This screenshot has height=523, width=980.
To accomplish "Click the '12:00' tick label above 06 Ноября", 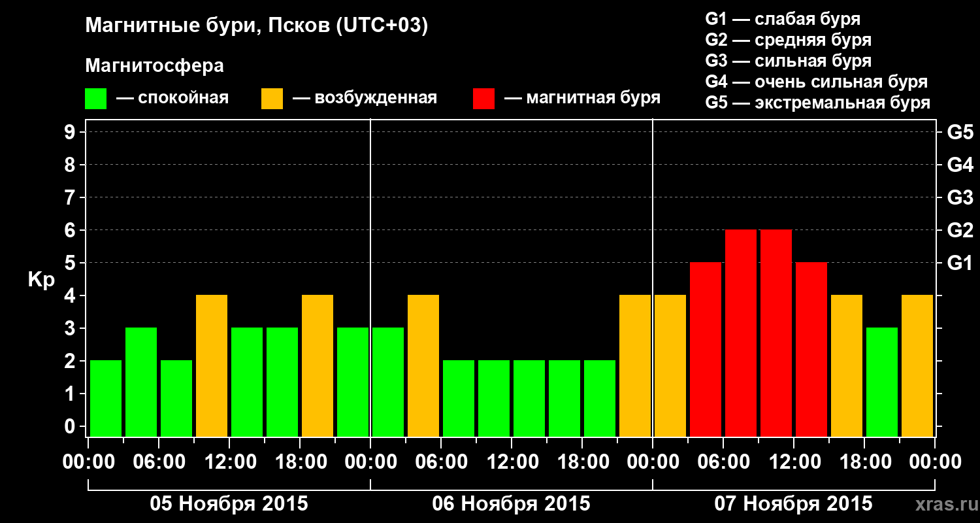I will [512, 462].
